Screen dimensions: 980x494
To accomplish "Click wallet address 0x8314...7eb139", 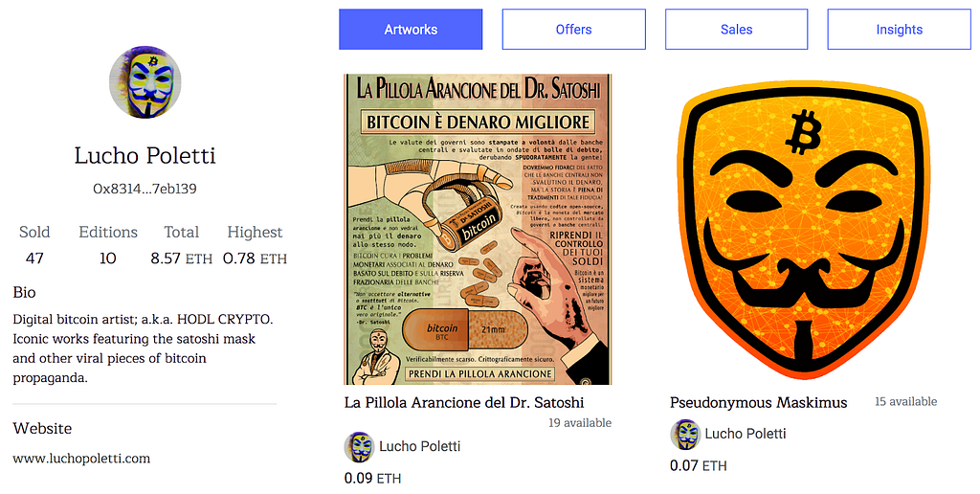I will (145, 189).
